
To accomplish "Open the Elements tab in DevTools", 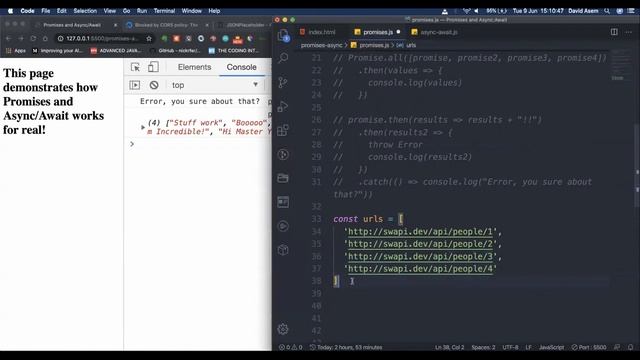I will pos(194,67).
